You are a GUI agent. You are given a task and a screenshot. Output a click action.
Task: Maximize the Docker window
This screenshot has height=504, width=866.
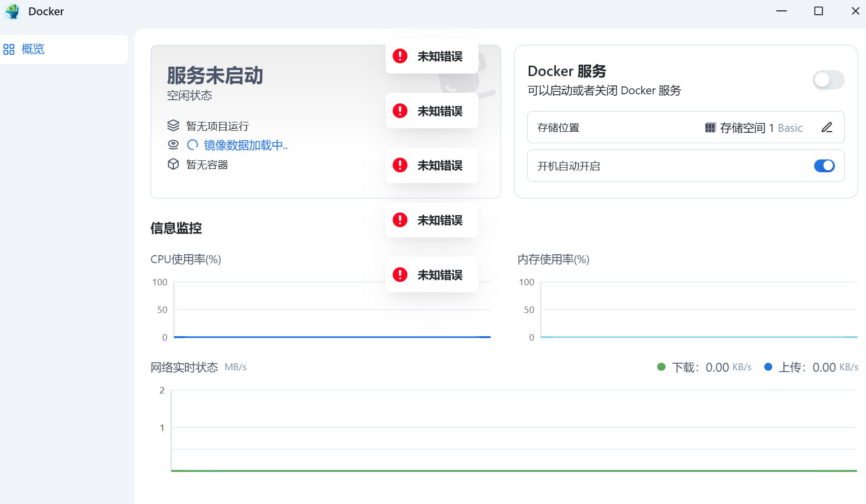(x=819, y=11)
